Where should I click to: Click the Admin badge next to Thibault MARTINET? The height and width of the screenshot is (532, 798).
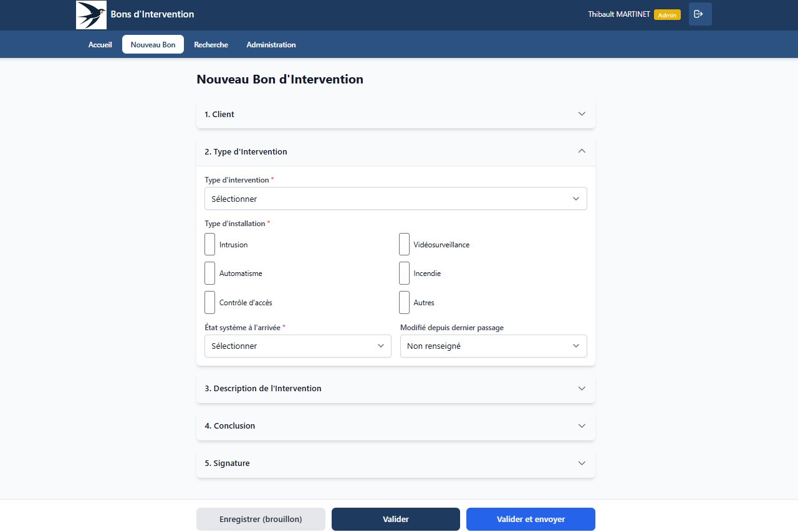tap(667, 14)
